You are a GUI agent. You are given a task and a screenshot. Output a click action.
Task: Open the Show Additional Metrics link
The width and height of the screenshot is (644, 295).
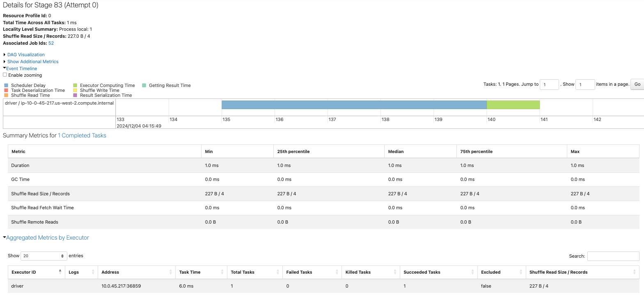coord(33,62)
